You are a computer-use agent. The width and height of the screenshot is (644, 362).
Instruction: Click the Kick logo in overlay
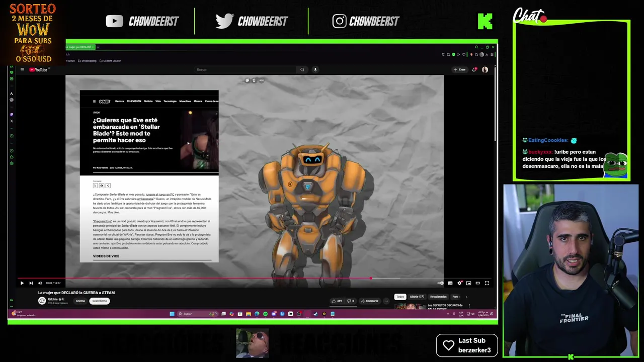pyautogui.click(x=485, y=21)
